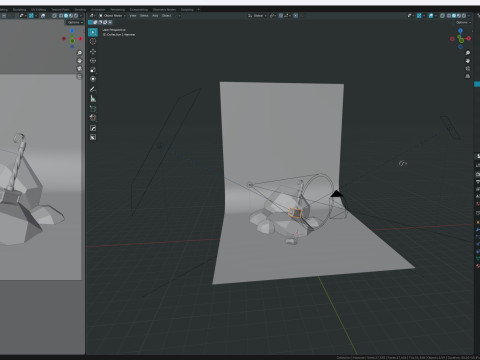Click 'User Perspective' viewport label
Image resolution: width=480 pixels, height=360 pixels.
point(114,30)
